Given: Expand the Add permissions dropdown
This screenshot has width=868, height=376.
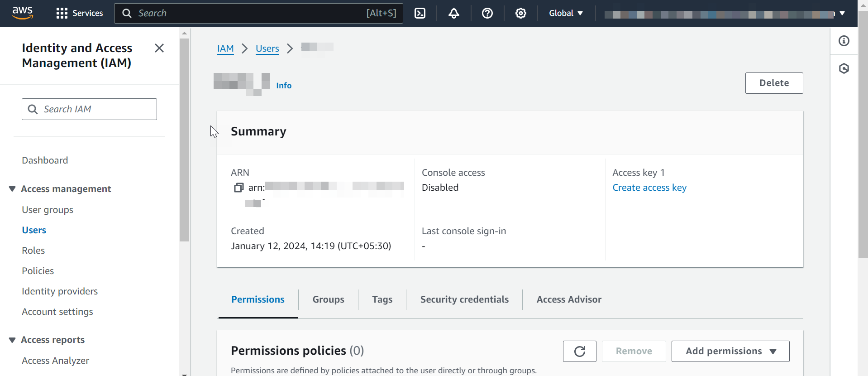Looking at the screenshot, I should [x=730, y=351].
